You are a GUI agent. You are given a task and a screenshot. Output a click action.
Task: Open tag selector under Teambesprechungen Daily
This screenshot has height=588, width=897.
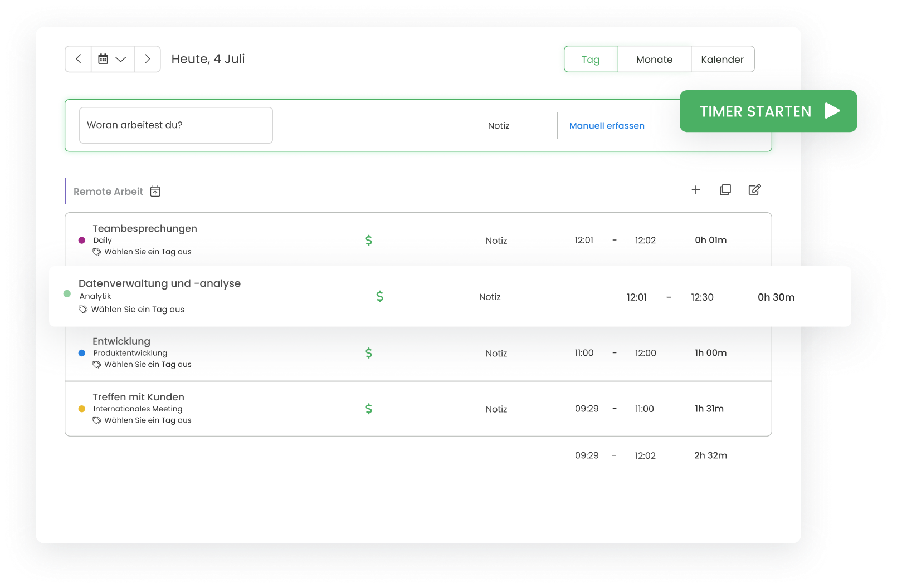click(147, 252)
